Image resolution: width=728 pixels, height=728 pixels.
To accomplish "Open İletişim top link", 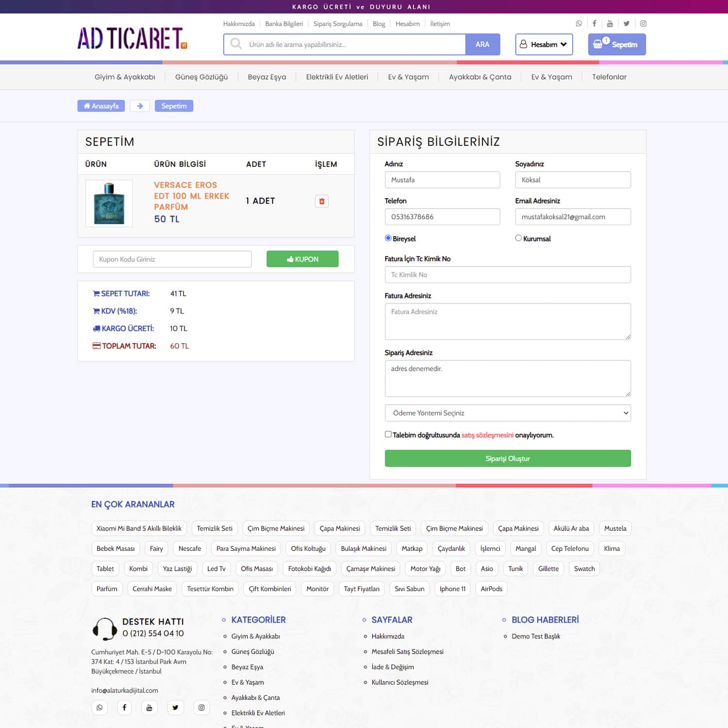I will click(x=440, y=24).
